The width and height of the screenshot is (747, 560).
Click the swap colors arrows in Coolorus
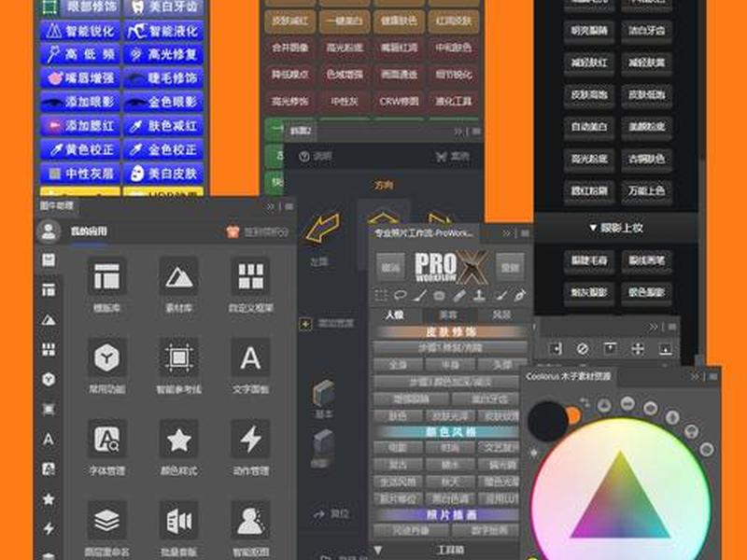[585, 404]
